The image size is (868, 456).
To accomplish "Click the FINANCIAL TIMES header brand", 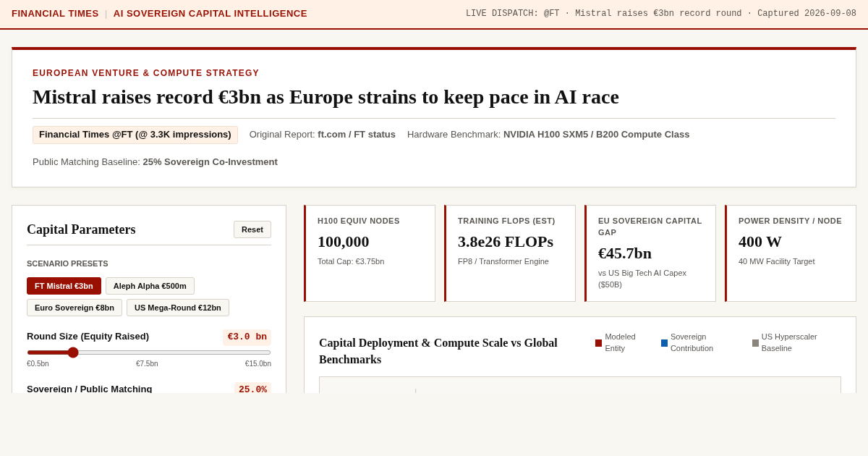I will [x=55, y=14].
